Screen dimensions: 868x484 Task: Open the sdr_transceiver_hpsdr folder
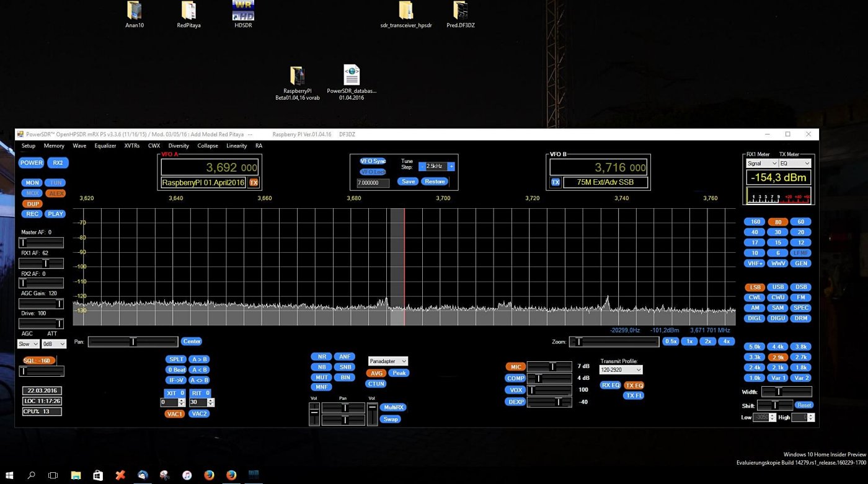coord(405,15)
